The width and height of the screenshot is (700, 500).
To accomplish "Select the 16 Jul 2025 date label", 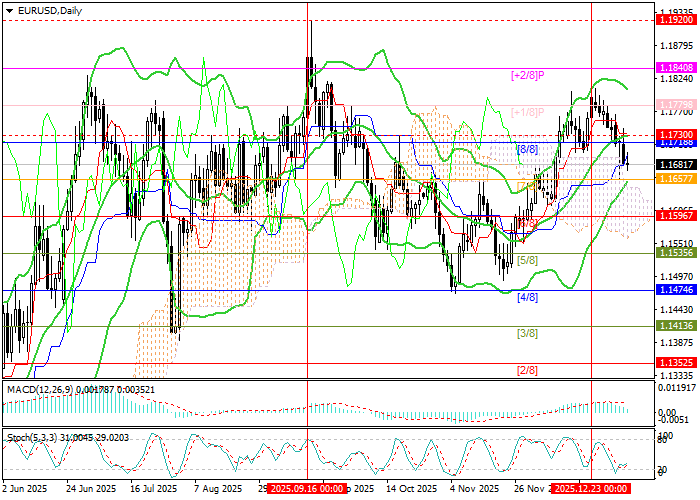I will (x=156, y=488).
